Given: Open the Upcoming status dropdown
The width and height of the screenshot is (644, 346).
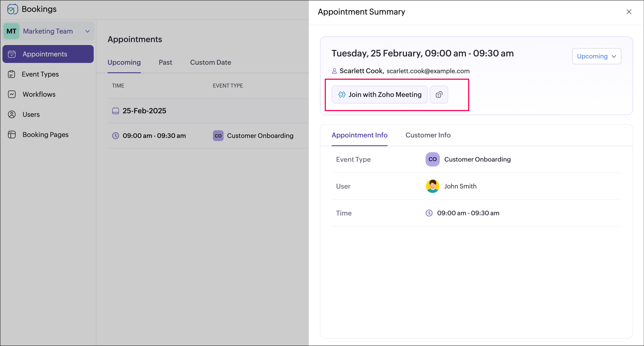Looking at the screenshot, I should [597, 56].
